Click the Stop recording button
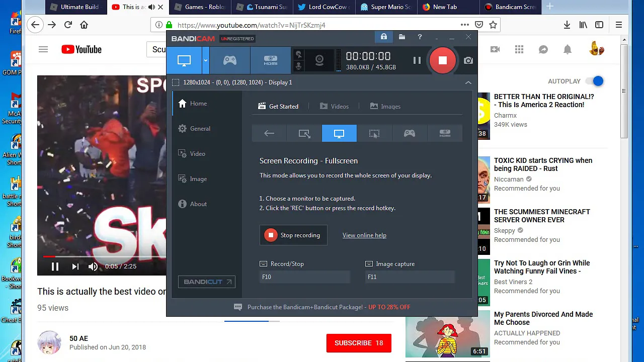Image resolution: width=644 pixels, height=362 pixels. 293,235
